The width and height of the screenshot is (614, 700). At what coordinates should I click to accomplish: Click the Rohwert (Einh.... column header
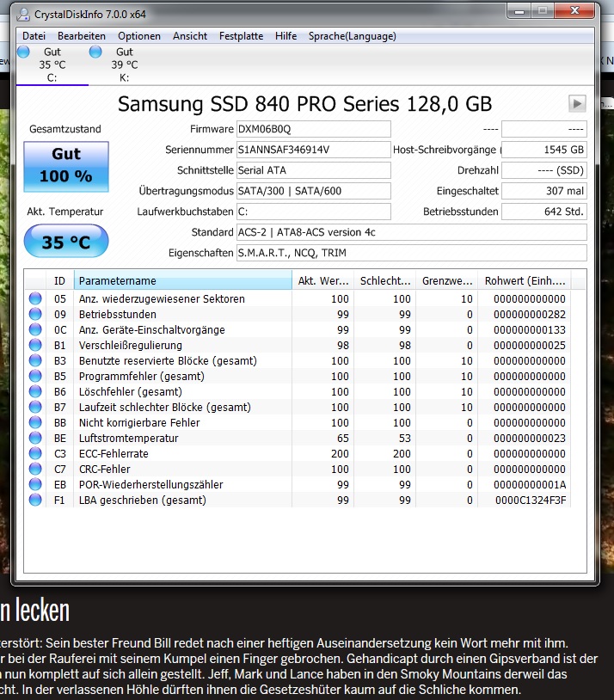(525, 281)
